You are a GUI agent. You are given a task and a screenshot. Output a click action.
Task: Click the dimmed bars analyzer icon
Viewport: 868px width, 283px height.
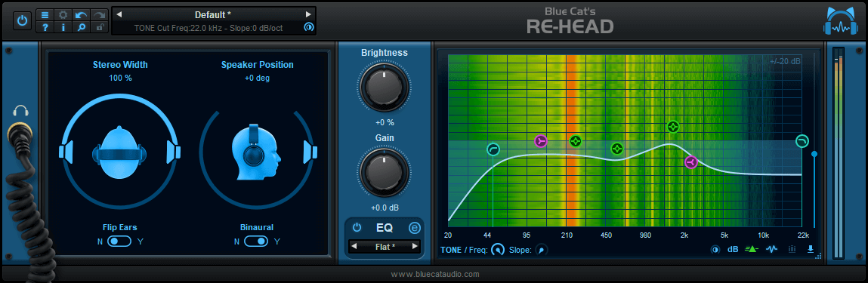pyautogui.click(x=792, y=249)
